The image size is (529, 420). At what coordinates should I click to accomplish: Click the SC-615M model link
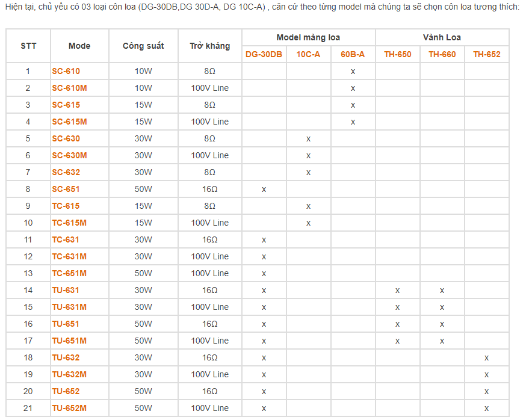(x=69, y=122)
